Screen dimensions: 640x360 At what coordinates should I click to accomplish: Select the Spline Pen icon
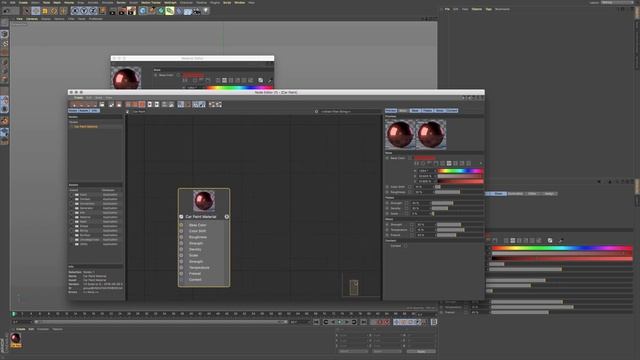point(151,11)
